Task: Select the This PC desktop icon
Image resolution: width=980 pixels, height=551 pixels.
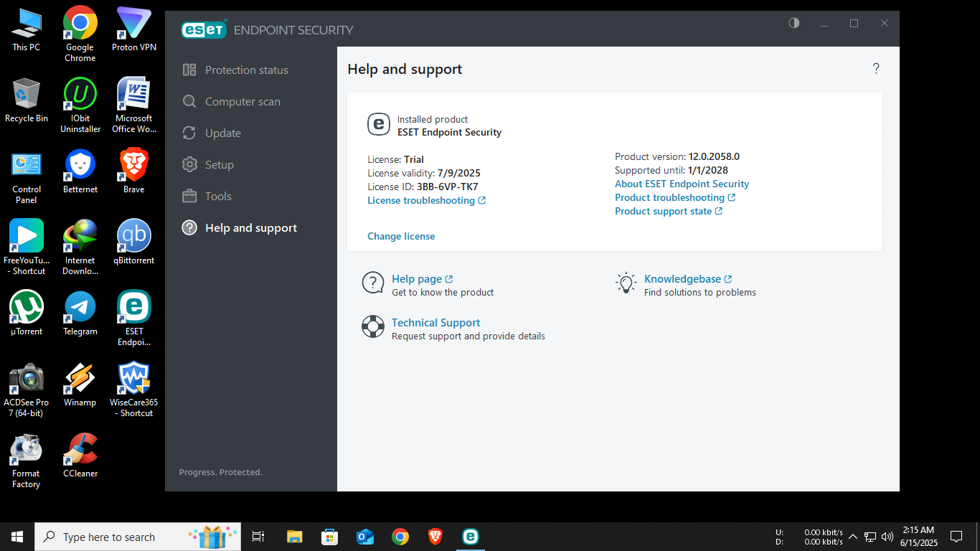Action: tap(27, 30)
